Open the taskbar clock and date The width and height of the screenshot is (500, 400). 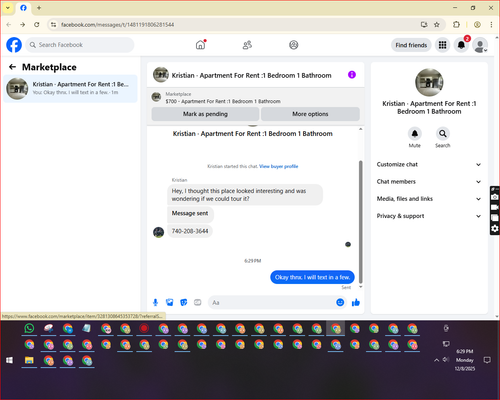click(465, 360)
